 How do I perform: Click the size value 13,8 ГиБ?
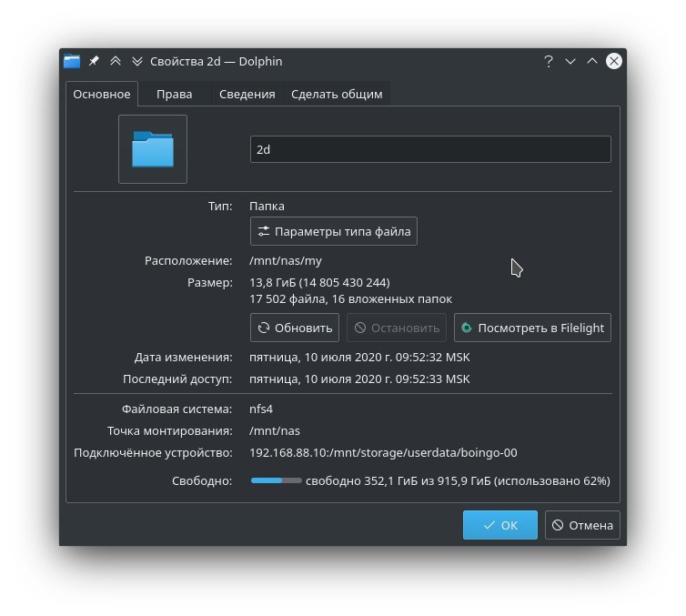coord(320,283)
